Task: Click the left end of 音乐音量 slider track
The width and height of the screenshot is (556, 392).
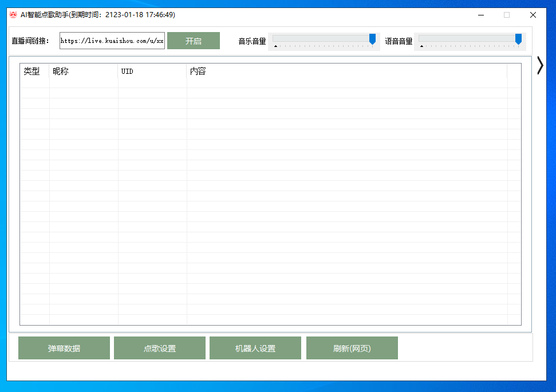Action: 276,38
